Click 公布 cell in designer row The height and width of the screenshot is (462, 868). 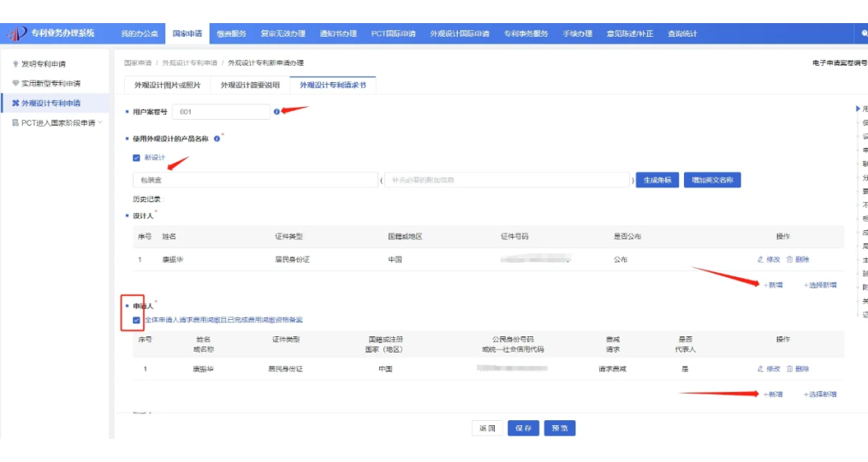click(x=621, y=259)
